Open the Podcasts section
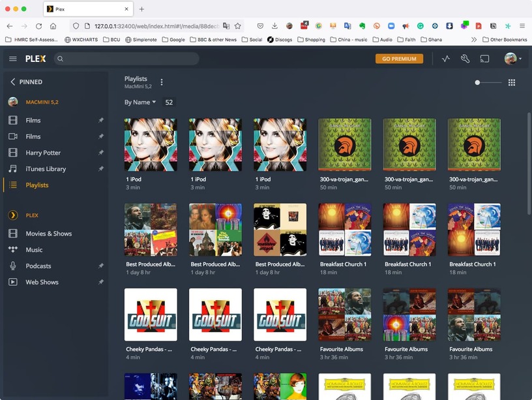The height and width of the screenshot is (400, 532). coord(38,266)
